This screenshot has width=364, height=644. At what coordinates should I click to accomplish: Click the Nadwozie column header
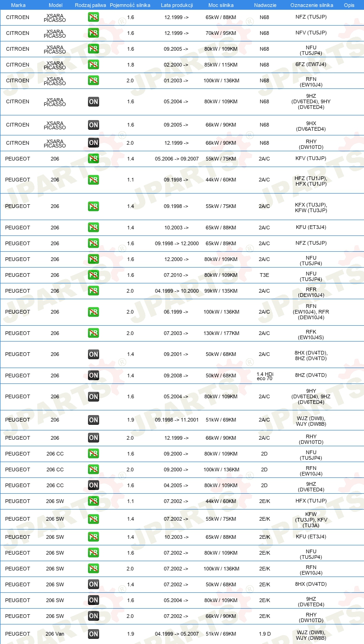(x=265, y=5)
